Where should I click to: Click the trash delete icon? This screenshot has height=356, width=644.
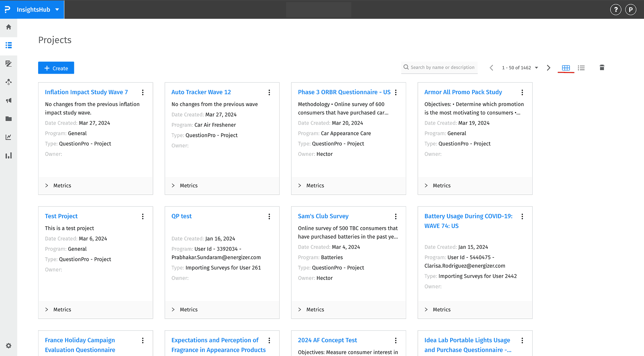tap(602, 68)
